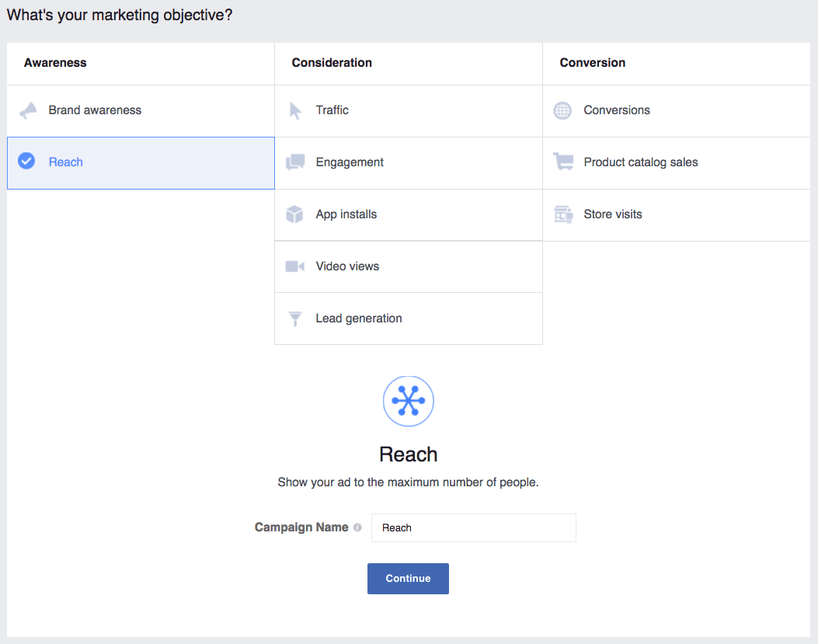The width and height of the screenshot is (818, 644).
Task: Click the large circular Reach asterisk icon
Action: (408, 401)
